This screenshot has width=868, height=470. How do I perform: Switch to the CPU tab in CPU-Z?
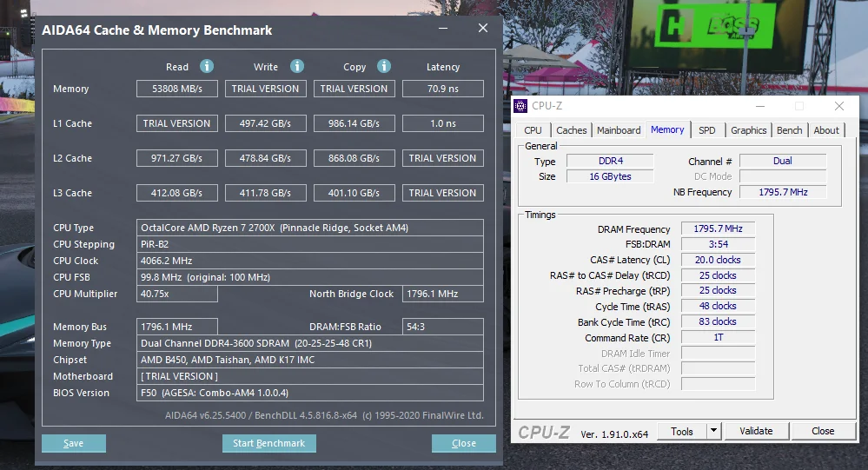point(533,130)
